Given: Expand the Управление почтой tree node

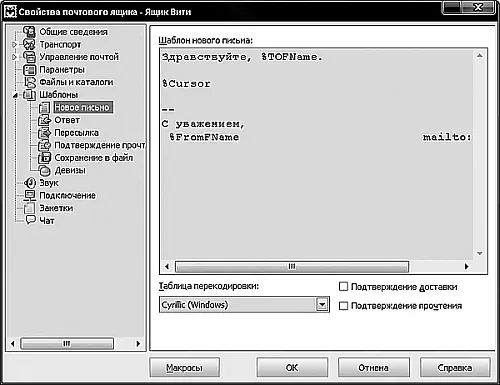Looking at the screenshot, I should [14, 57].
